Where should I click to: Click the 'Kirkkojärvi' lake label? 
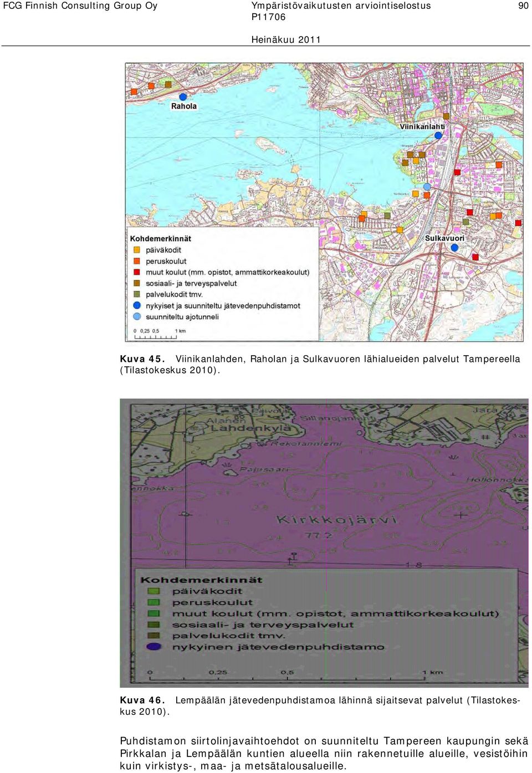point(336,520)
